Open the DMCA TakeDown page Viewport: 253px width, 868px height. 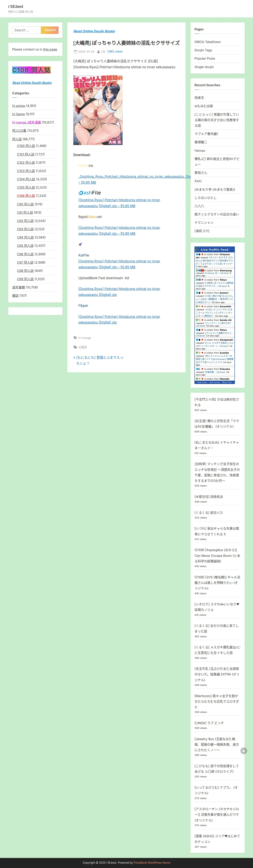point(207,42)
